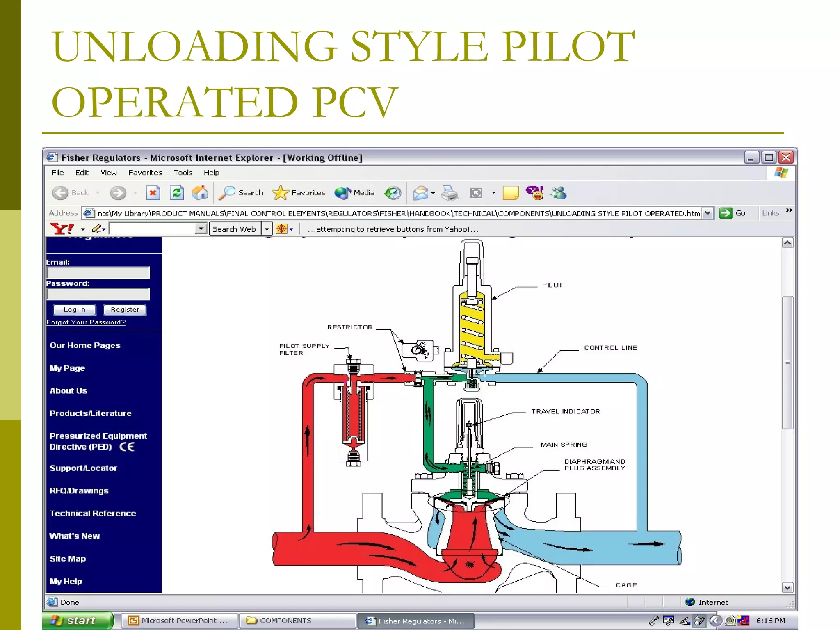
Task: Open the Tools menu
Action: point(183,173)
